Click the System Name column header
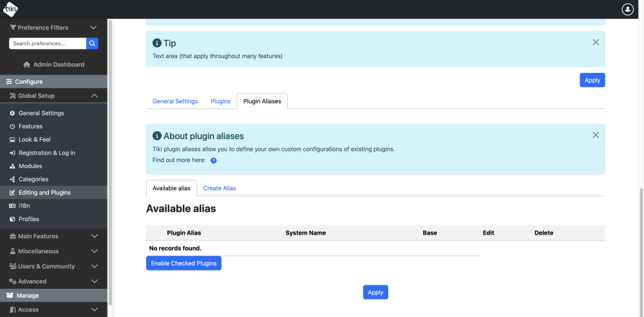Image resolution: width=644 pixels, height=317 pixels. point(305,233)
